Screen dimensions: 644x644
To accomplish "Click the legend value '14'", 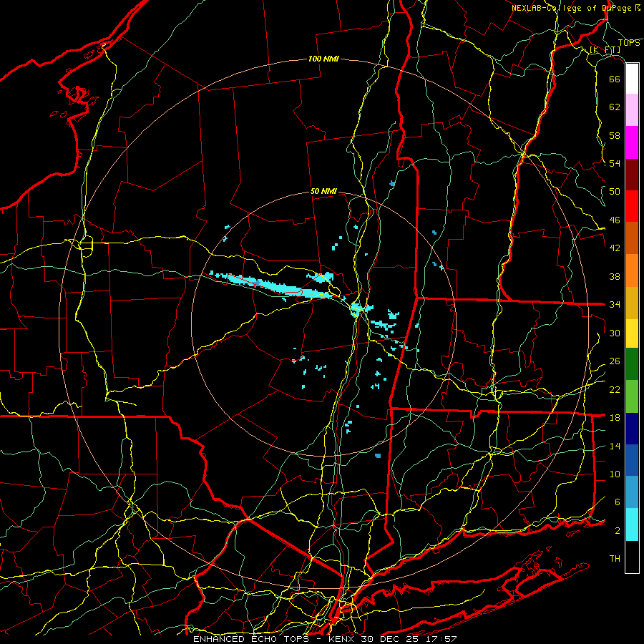I will click(615, 446).
